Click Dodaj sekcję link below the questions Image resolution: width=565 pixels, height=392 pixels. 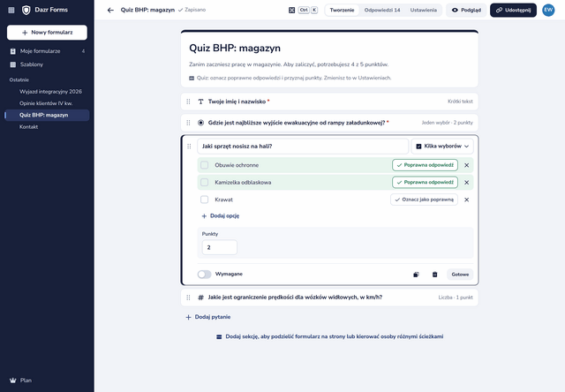pyautogui.click(x=329, y=336)
